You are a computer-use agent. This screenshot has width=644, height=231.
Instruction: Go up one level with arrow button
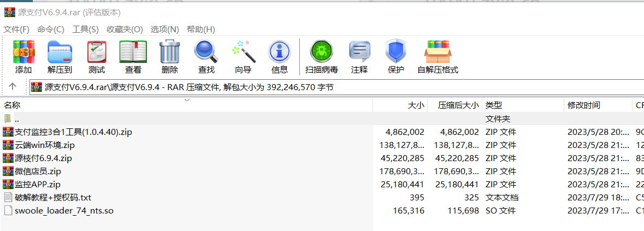tap(13, 87)
